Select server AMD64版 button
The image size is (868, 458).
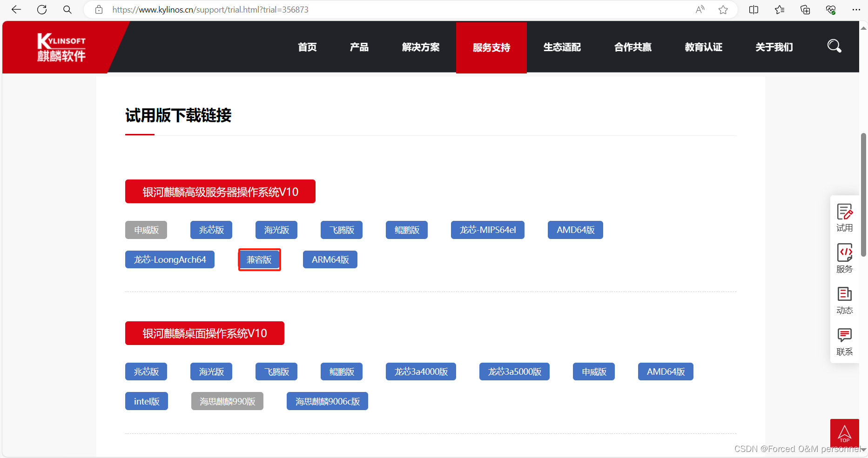[575, 230]
